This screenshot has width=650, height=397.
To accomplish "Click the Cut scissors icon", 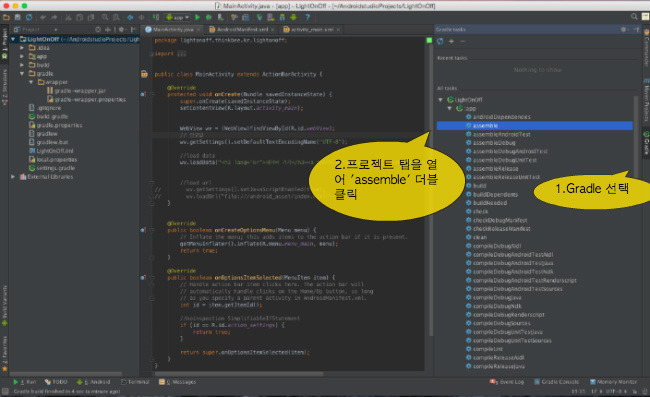I will tap(68, 17).
